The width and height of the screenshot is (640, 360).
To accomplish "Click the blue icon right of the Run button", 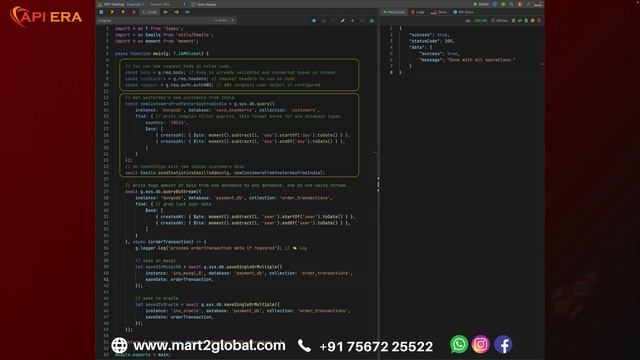I will point(494,4).
